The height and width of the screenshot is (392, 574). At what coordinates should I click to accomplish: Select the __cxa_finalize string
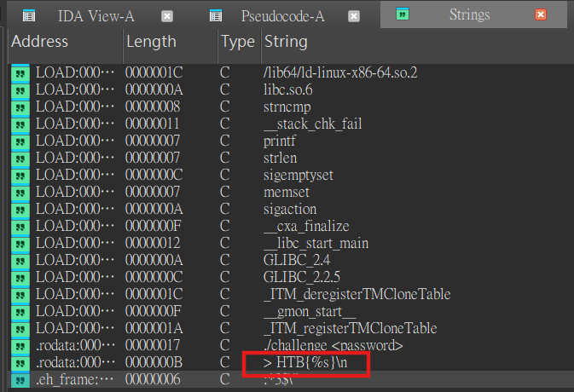306,226
